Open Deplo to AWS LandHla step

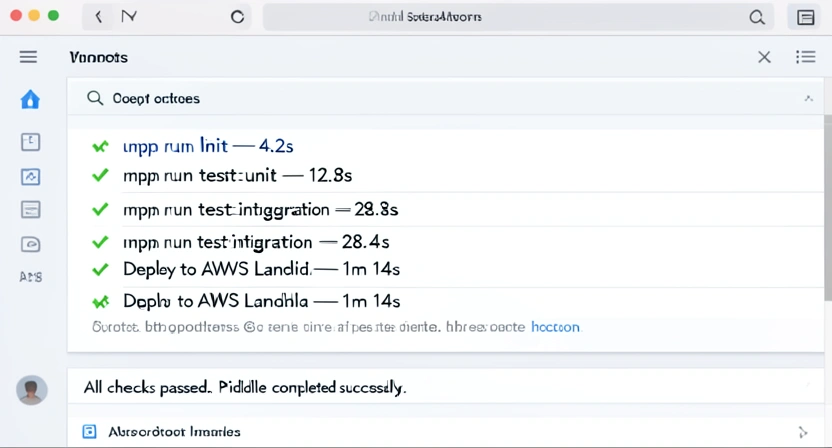click(x=262, y=301)
